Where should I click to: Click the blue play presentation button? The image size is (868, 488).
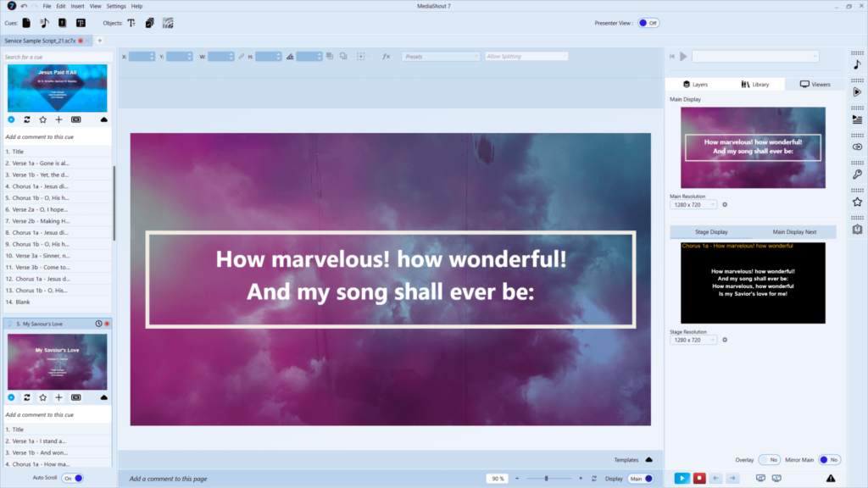(682, 478)
